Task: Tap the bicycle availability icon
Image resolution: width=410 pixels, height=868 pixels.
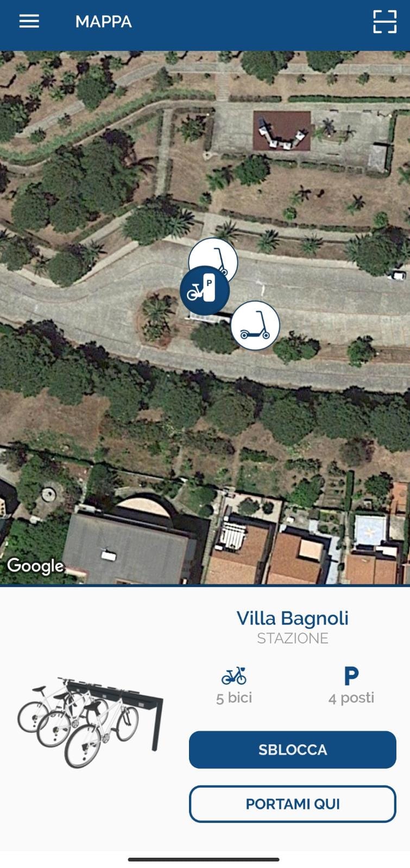Action: point(234,676)
